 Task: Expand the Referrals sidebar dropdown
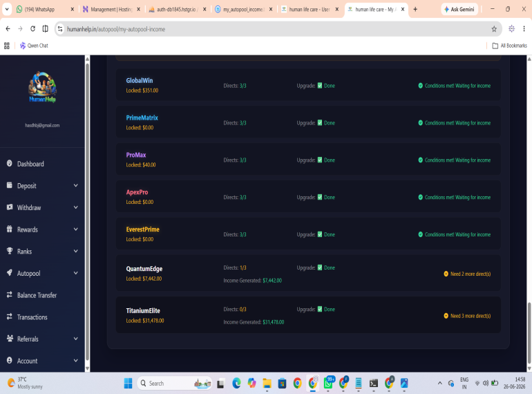(x=76, y=339)
